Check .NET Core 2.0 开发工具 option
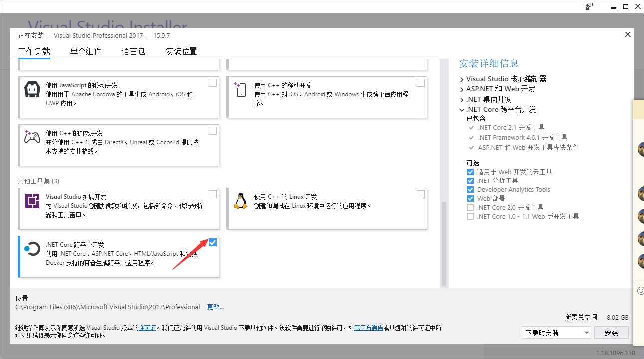The height and width of the screenshot is (359, 644). coord(470,207)
